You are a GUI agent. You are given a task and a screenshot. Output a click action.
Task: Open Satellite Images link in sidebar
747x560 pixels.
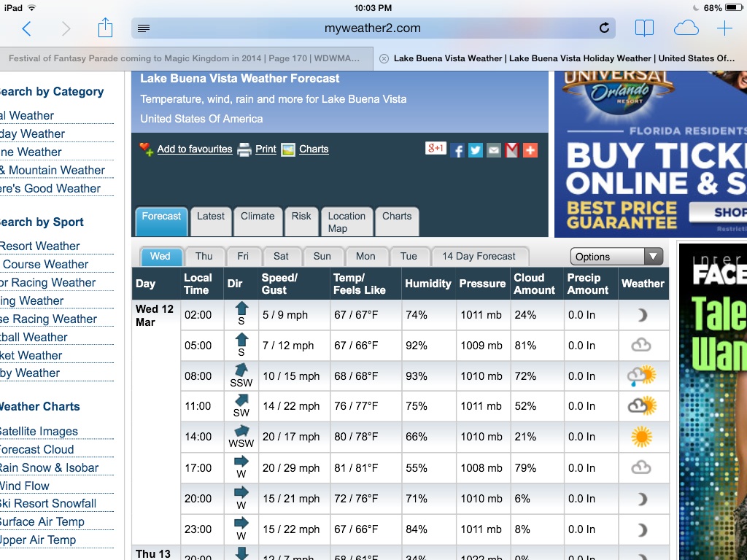click(x=39, y=432)
